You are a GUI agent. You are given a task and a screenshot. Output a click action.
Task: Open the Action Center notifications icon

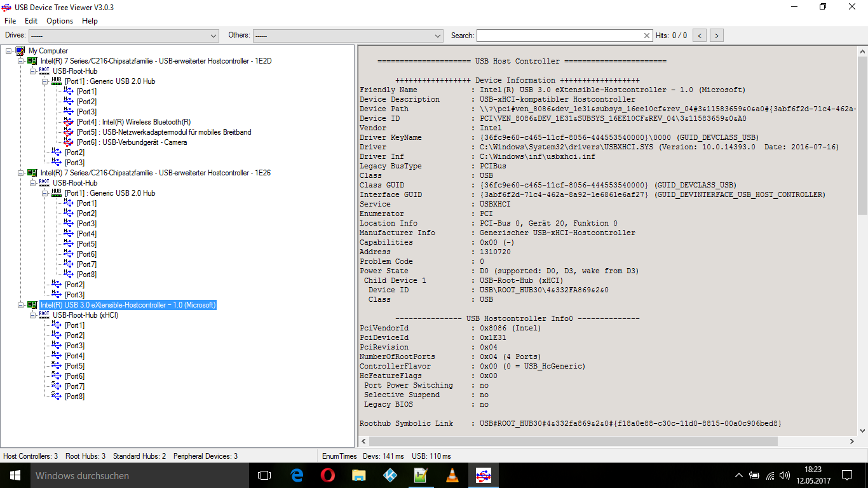click(847, 475)
